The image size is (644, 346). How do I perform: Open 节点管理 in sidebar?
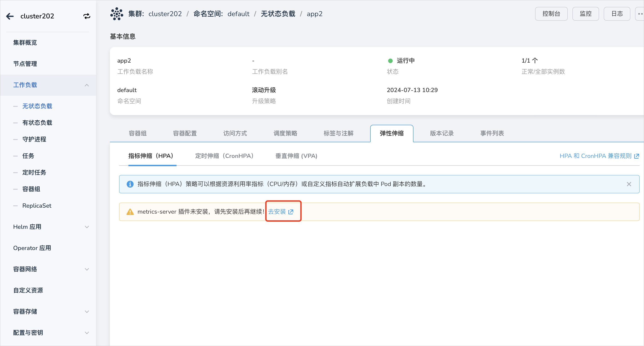point(25,64)
